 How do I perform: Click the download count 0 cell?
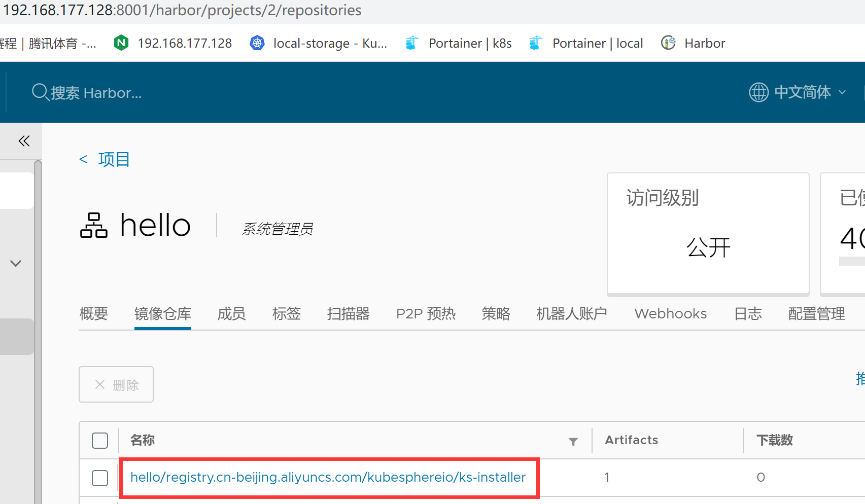tap(761, 477)
